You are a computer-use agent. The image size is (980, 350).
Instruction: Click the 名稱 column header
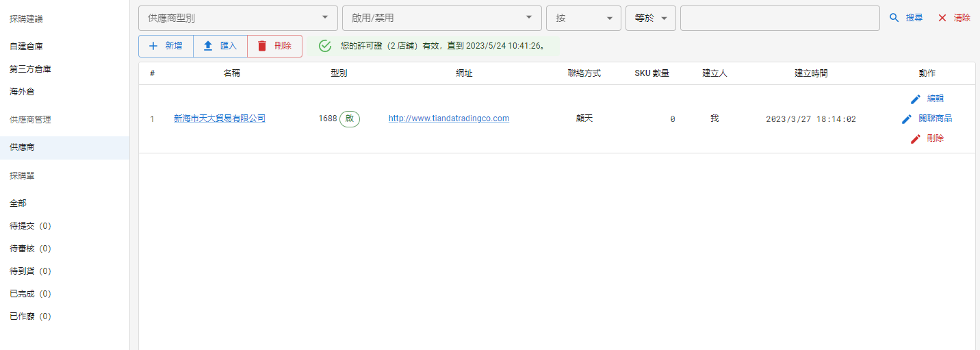pos(232,73)
